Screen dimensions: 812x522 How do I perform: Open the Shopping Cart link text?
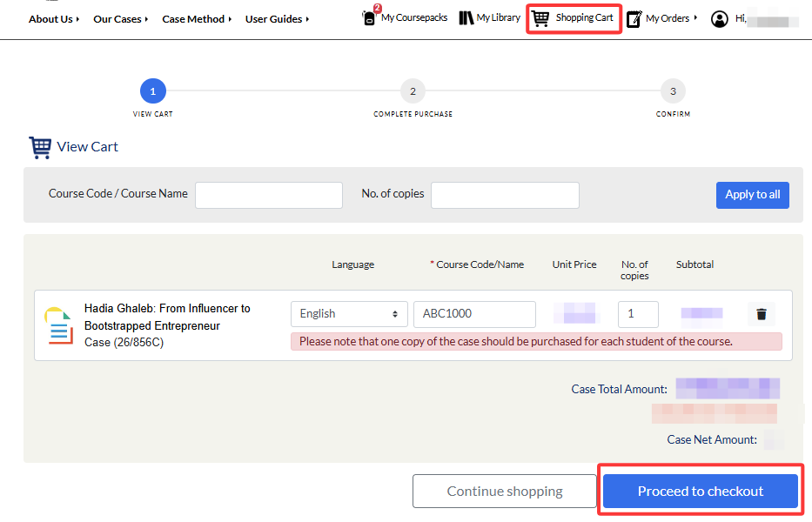584,17
